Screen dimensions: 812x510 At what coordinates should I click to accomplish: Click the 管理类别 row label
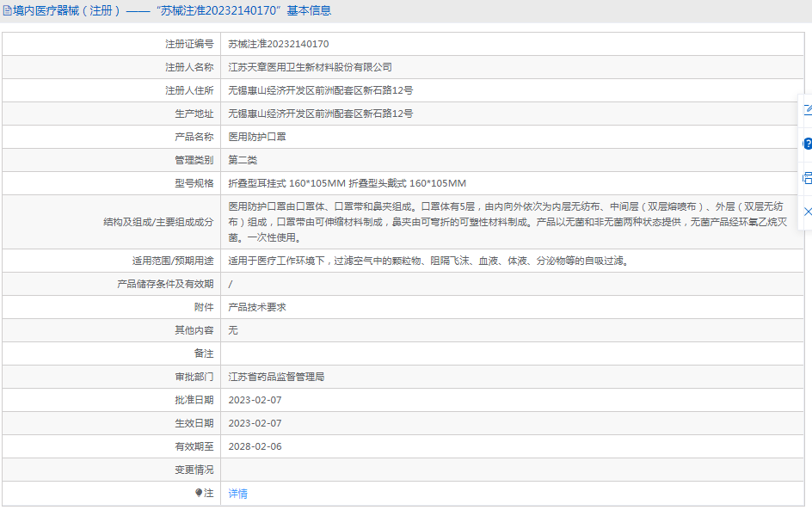[194, 160]
